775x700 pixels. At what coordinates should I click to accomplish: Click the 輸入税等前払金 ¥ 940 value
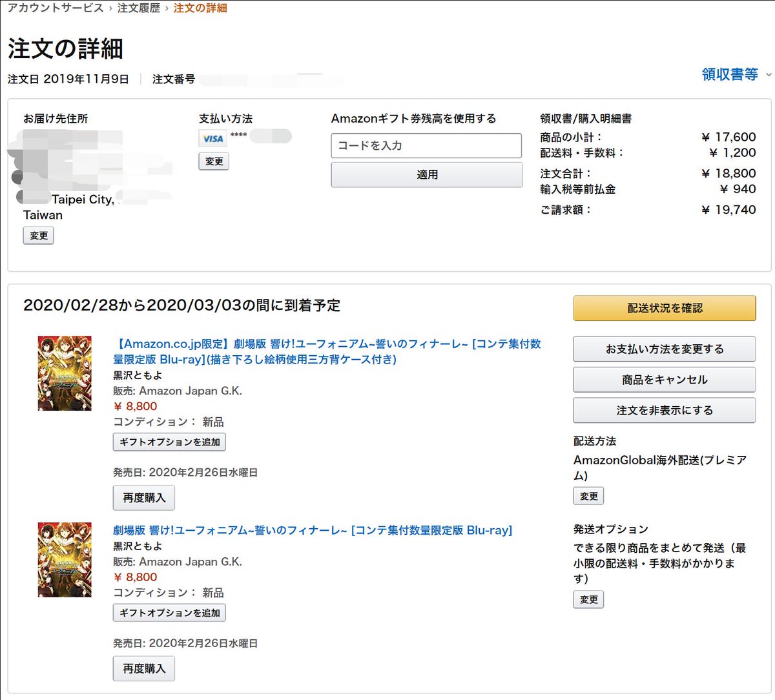738,189
